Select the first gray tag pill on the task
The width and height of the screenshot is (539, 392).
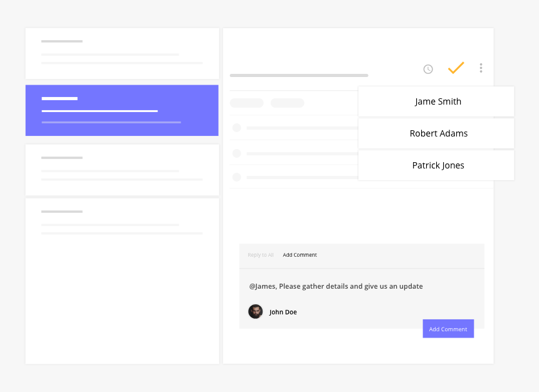coord(246,102)
